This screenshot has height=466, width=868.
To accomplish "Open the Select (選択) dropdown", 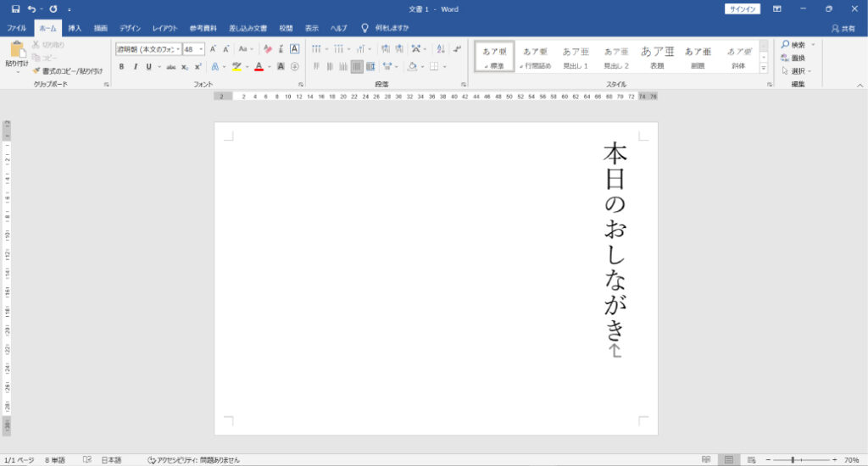I will click(x=796, y=71).
